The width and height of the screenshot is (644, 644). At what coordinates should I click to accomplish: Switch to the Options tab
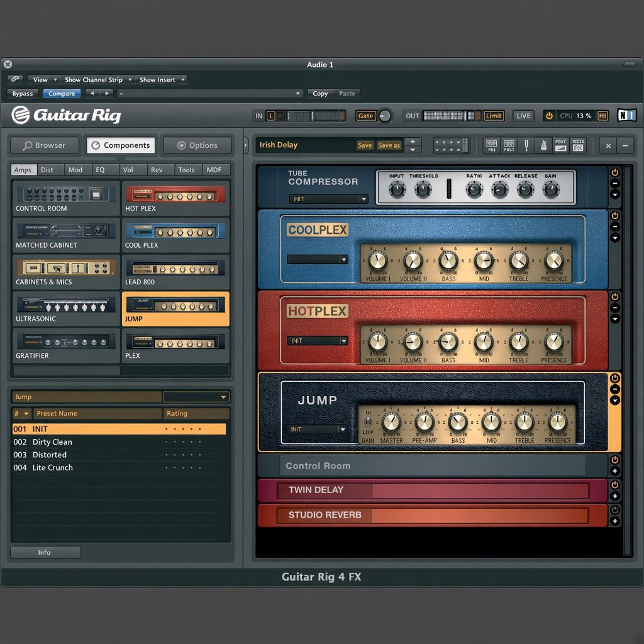(197, 145)
